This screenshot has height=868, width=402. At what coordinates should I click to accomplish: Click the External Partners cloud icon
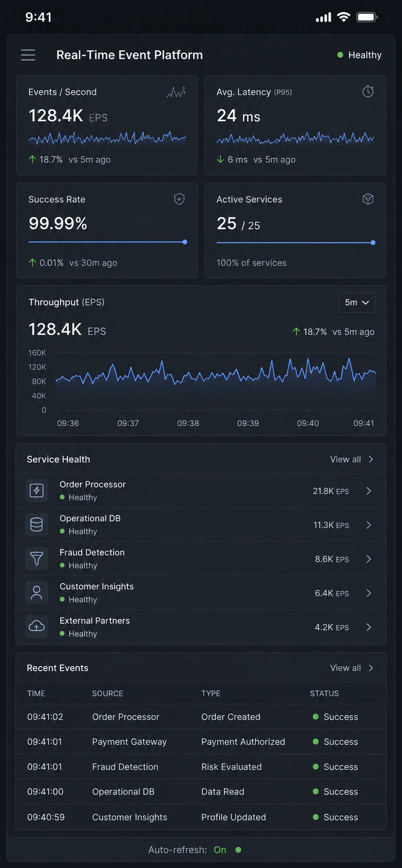point(37,627)
